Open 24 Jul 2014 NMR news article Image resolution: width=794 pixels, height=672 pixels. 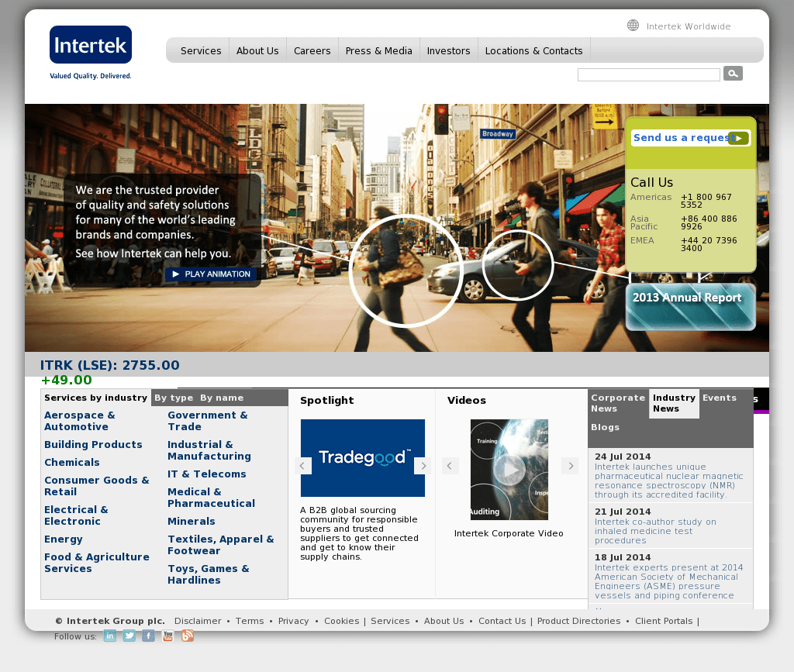tap(669, 481)
